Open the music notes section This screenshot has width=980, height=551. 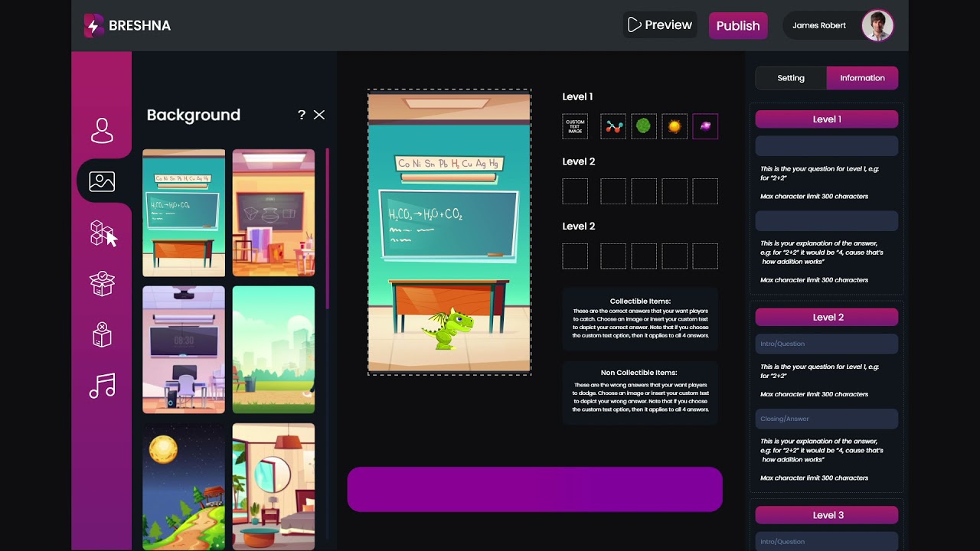coord(102,386)
